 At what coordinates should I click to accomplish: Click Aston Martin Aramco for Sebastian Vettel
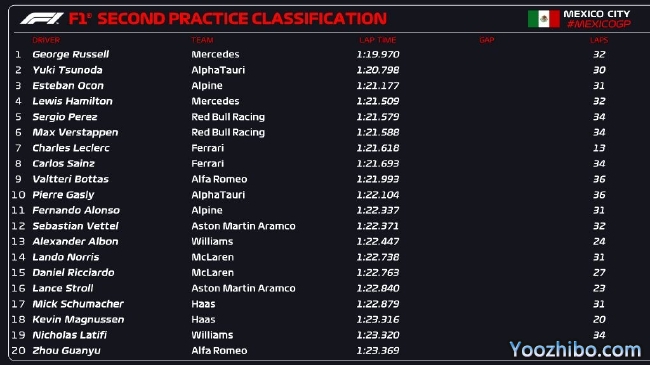[x=243, y=226]
